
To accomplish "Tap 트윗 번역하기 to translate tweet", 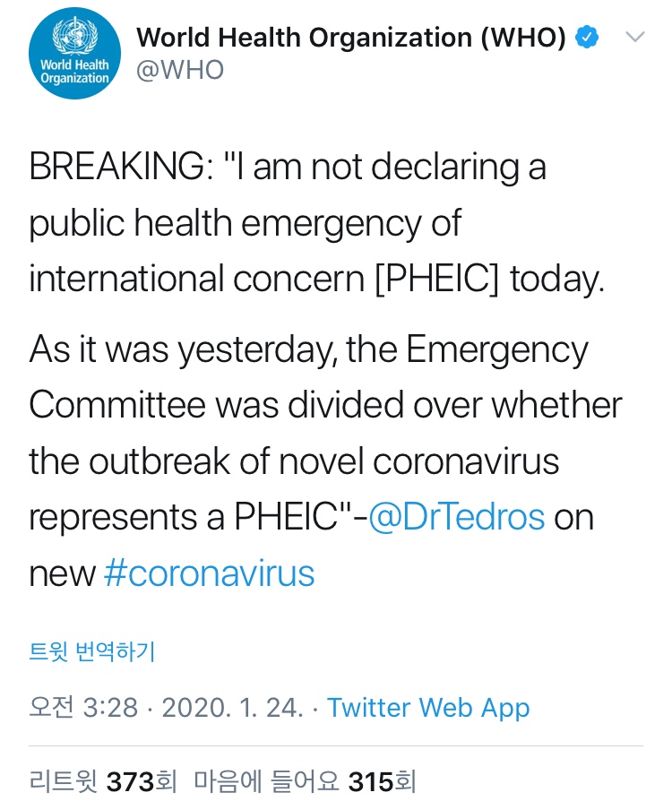I will click(x=92, y=651).
